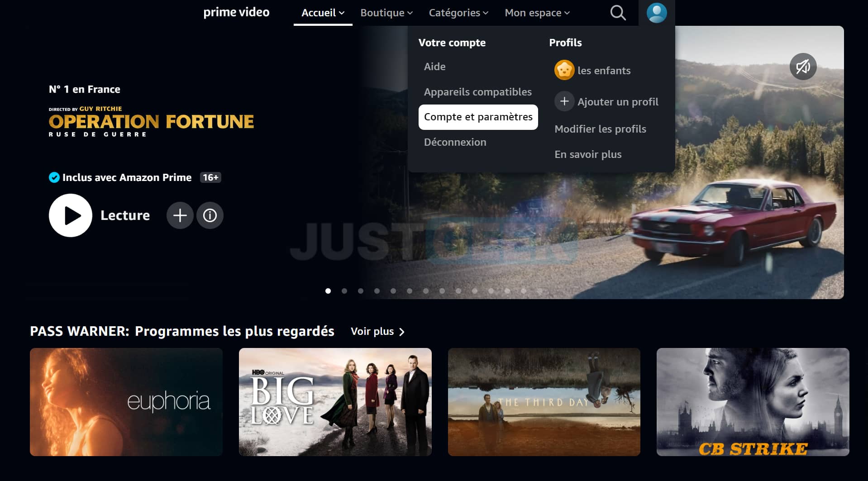Open details info icon for Operation Fortune
The image size is (868, 481).
[210, 215]
